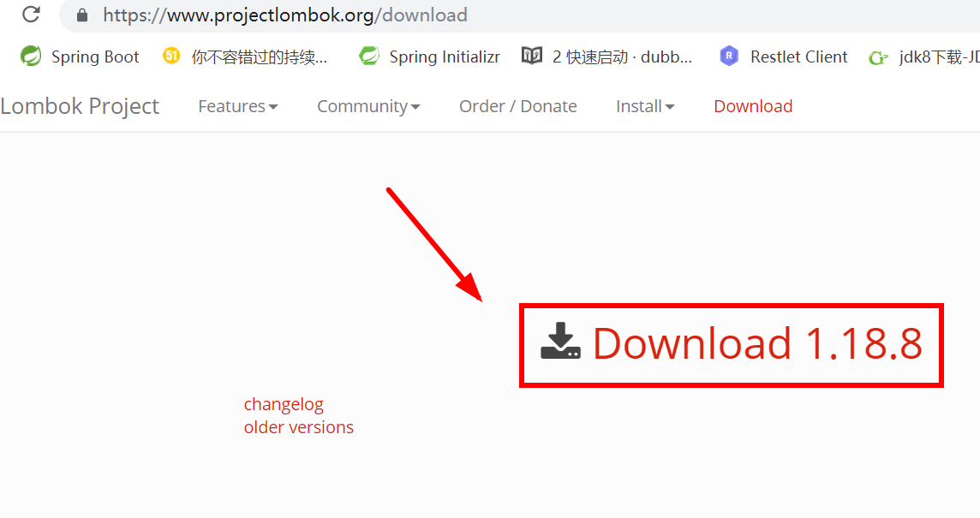Click the Spring Boot bookmark leaf icon
Screen dimensions: 980x518
[31, 57]
